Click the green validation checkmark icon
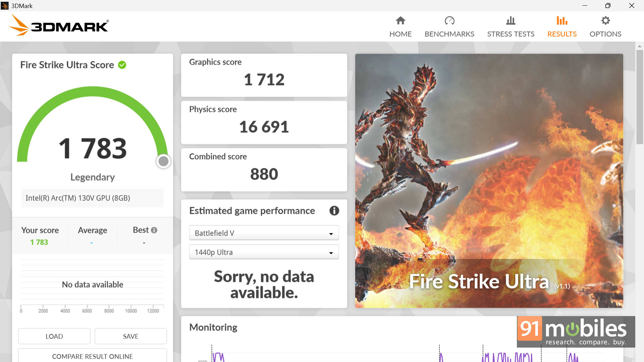The image size is (644, 362). pyautogui.click(x=122, y=65)
